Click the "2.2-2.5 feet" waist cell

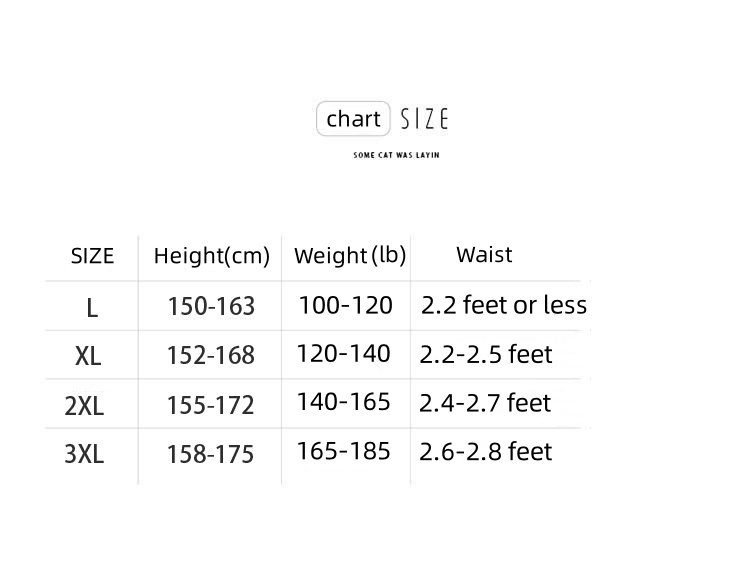[x=486, y=354]
